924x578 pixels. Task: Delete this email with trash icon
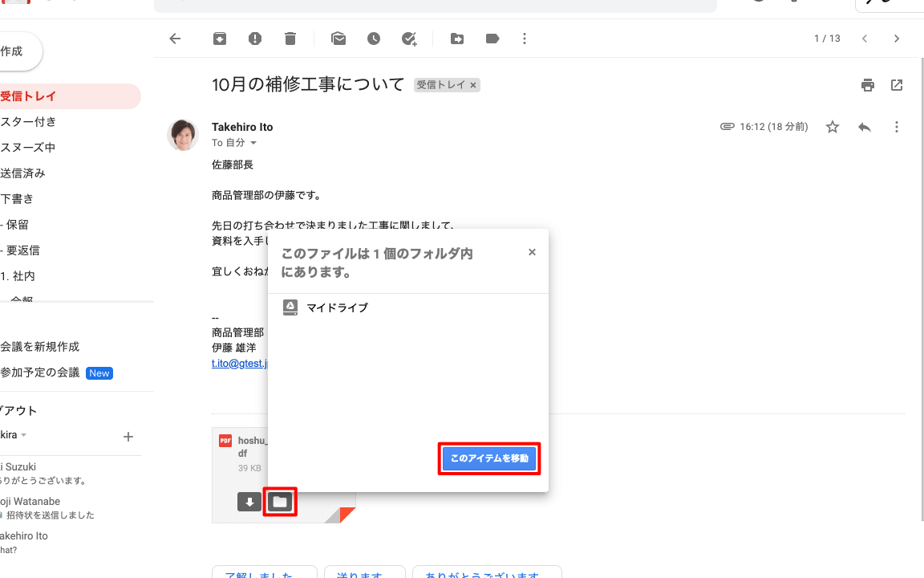[290, 39]
